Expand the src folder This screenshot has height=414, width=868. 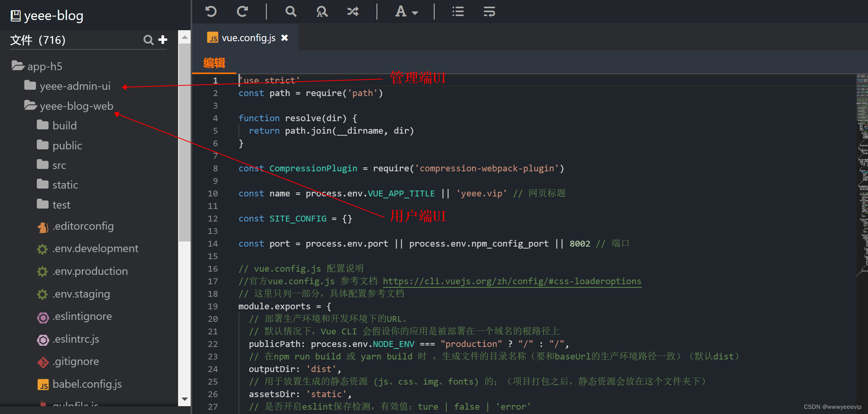pyautogui.click(x=51, y=165)
